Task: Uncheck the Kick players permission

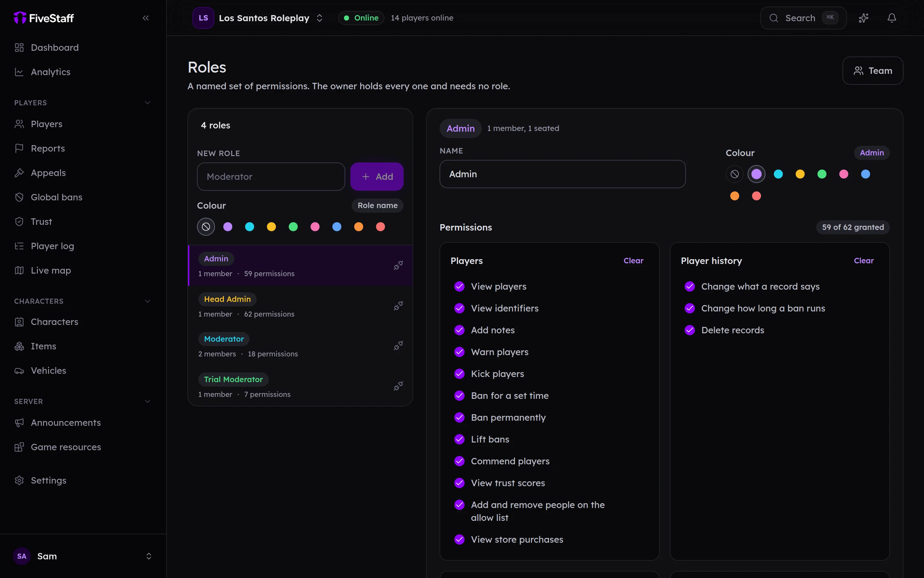Action: tap(459, 374)
